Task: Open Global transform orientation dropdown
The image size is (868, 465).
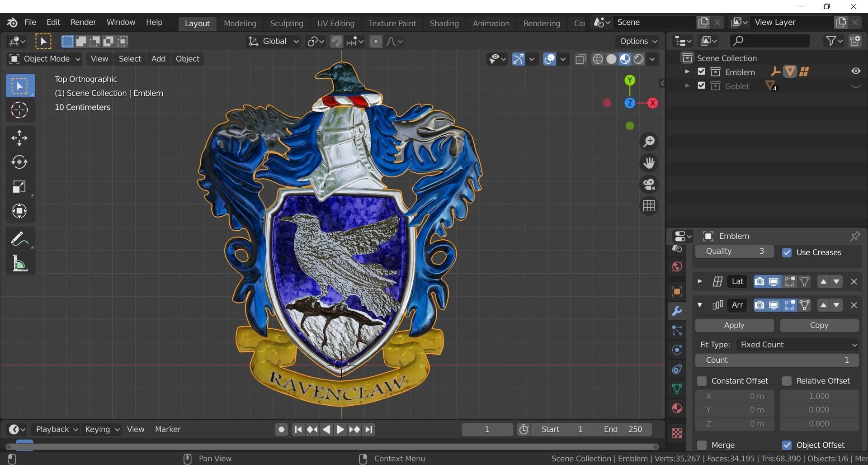Action: 273,42
